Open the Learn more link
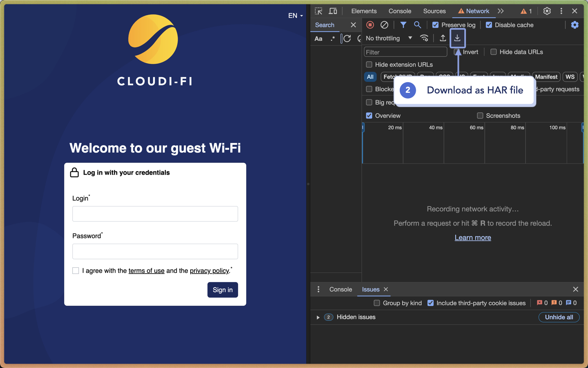This screenshot has width=588, height=368. pyautogui.click(x=473, y=238)
